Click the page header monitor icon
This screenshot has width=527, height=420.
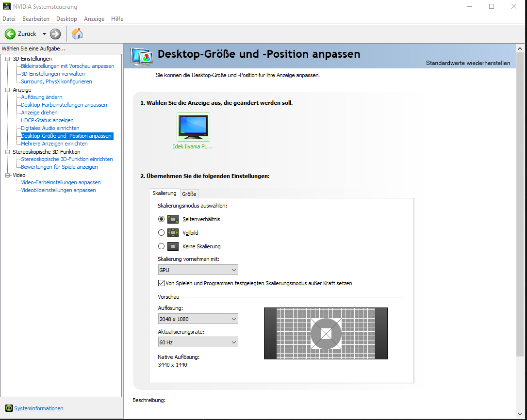coord(142,56)
